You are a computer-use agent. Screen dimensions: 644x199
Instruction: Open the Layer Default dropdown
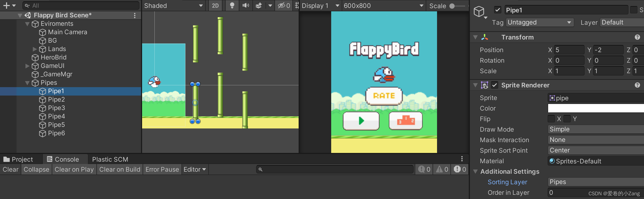[622, 22]
